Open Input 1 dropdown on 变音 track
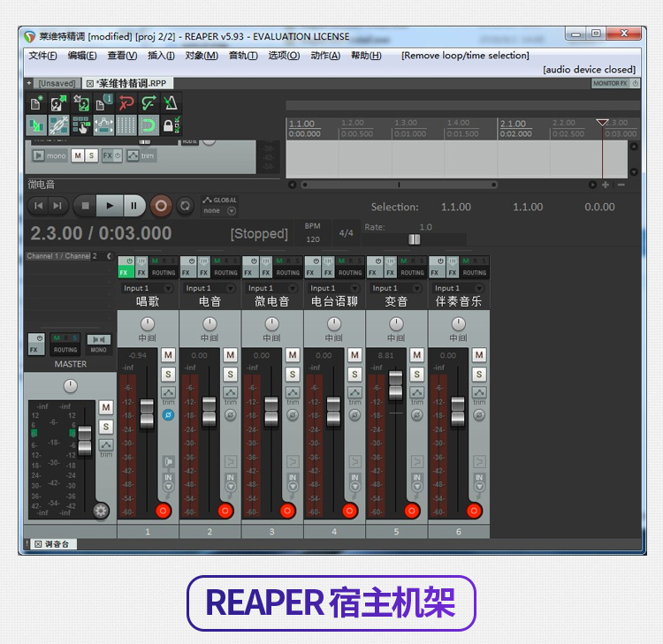 click(395, 288)
